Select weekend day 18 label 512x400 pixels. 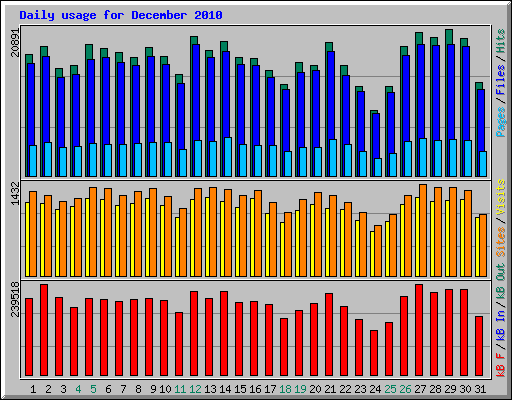(285, 389)
